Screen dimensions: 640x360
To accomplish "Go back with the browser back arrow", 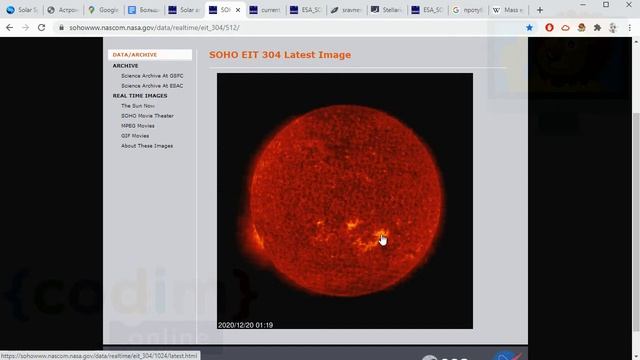I will pyautogui.click(x=9, y=27).
